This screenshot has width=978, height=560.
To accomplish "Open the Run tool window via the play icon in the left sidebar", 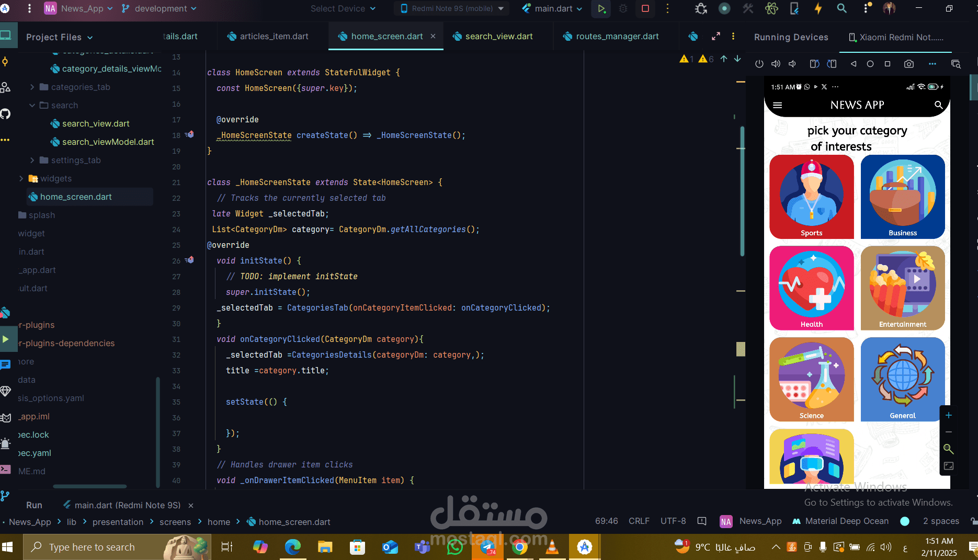I will pos(5,339).
